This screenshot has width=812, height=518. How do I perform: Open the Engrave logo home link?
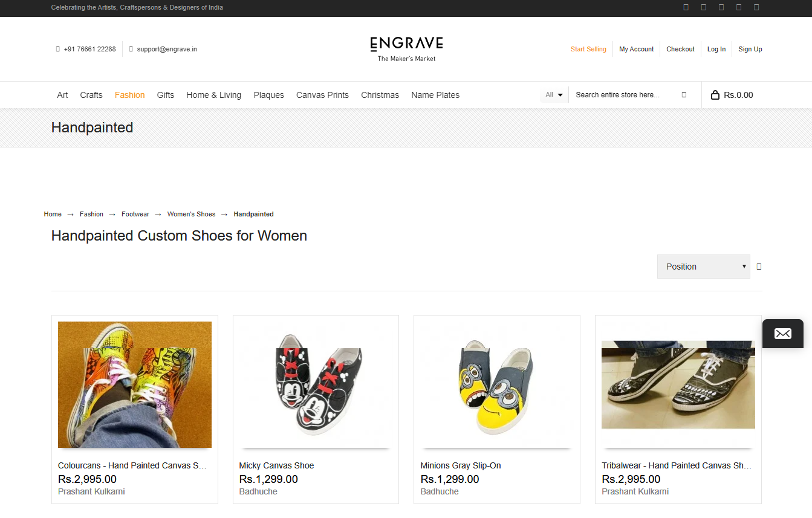[x=406, y=49]
